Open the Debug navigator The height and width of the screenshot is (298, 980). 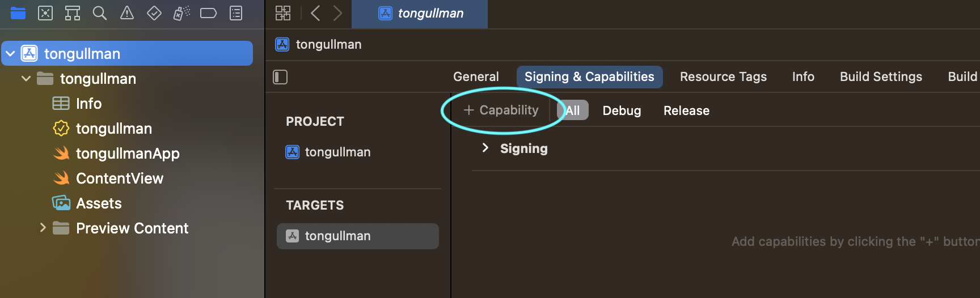click(x=181, y=13)
